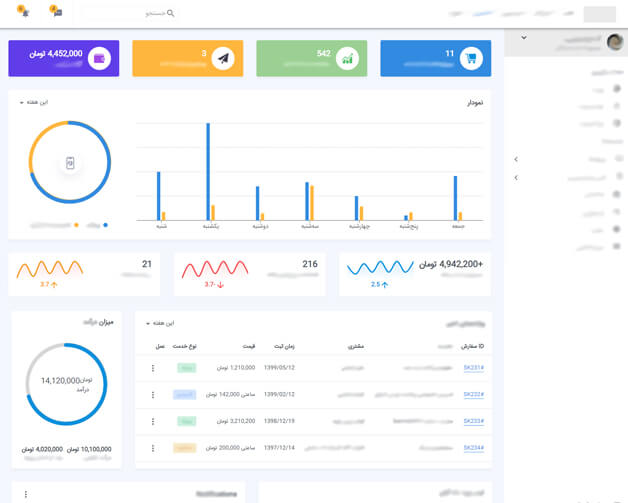The height and width of the screenshot is (503, 628).
Task: Open three-dot actions for order SK234
Action: [153, 448]
